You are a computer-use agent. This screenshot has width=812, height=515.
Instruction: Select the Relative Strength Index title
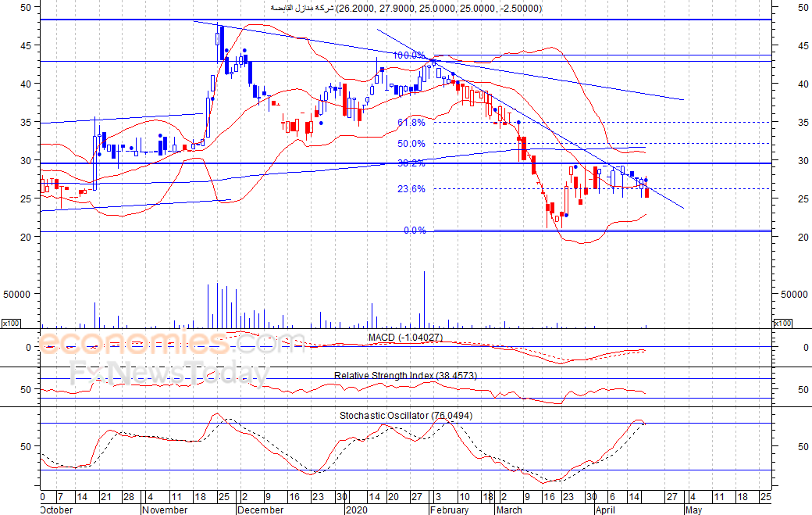click(405, 376)
